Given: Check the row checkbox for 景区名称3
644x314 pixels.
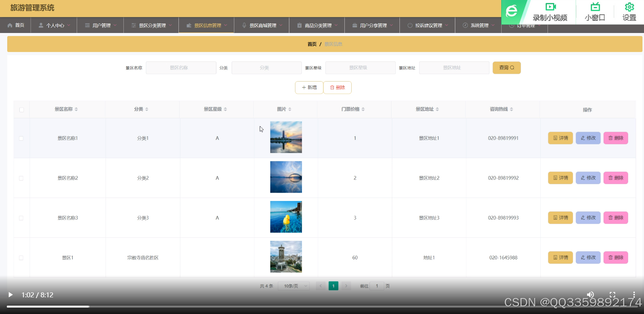Looking at the screenshot, I should [21, 218].
